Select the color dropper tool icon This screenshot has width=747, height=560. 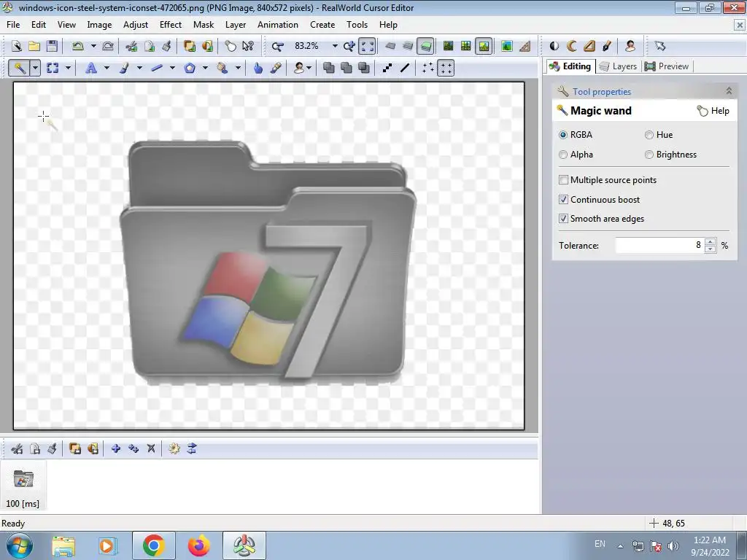[x=275, y=68]
